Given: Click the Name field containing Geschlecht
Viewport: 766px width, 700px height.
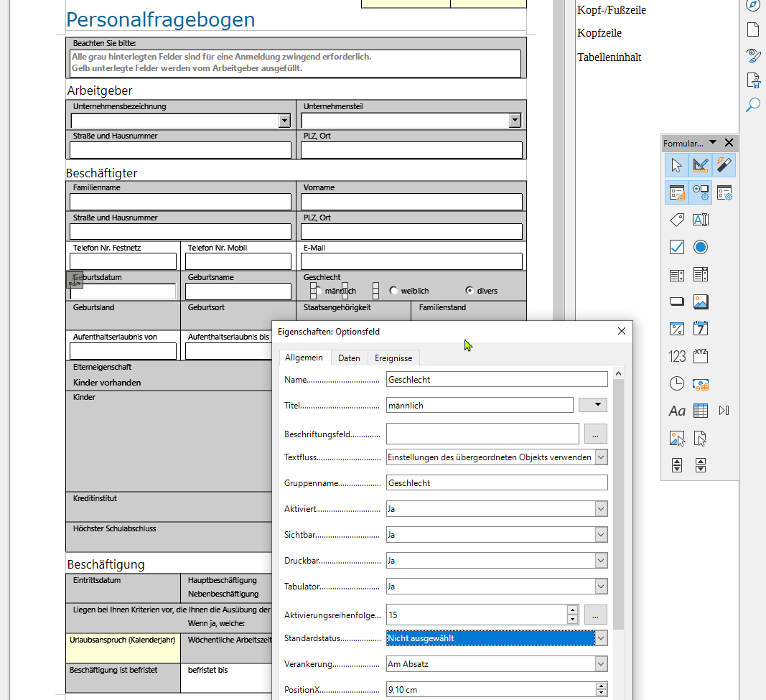Looking at the screenshot, I should click(x=497, y=380).
